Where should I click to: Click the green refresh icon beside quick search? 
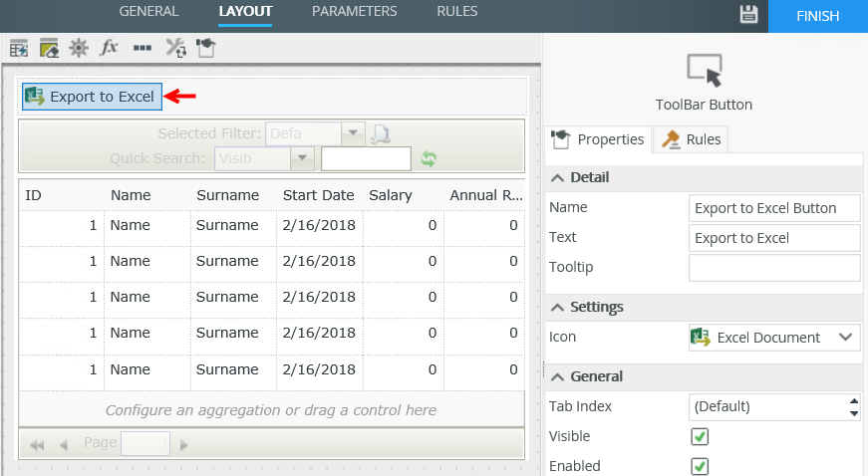click(x=430, y=158)
